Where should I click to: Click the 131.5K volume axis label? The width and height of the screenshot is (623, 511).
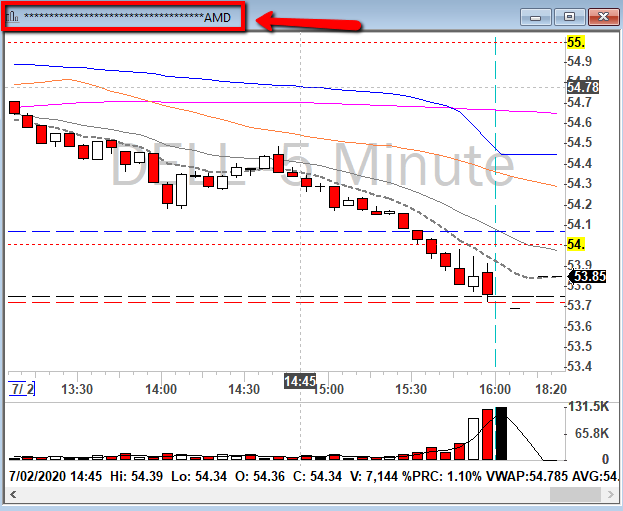[x=587, y=407]
